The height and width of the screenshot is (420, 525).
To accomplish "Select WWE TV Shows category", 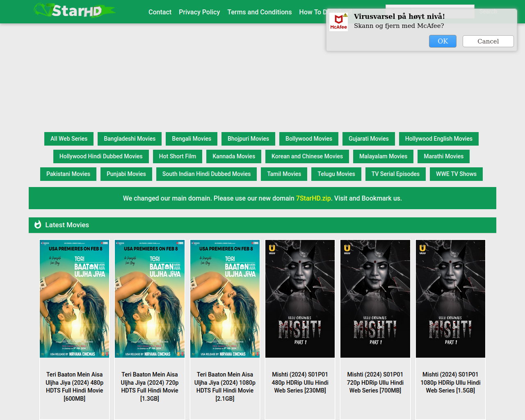I will [456, 174].
